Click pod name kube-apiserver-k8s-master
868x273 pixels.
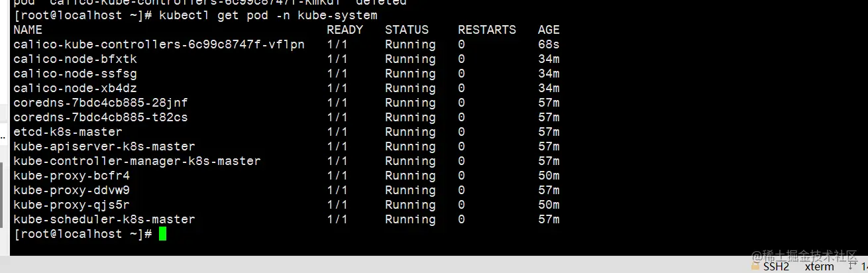[x=104, y=146]
